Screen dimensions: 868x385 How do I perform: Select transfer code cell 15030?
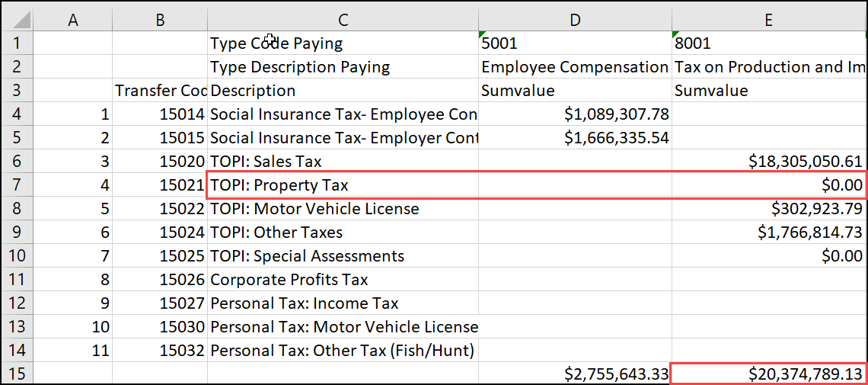click(x=160, y=327)
